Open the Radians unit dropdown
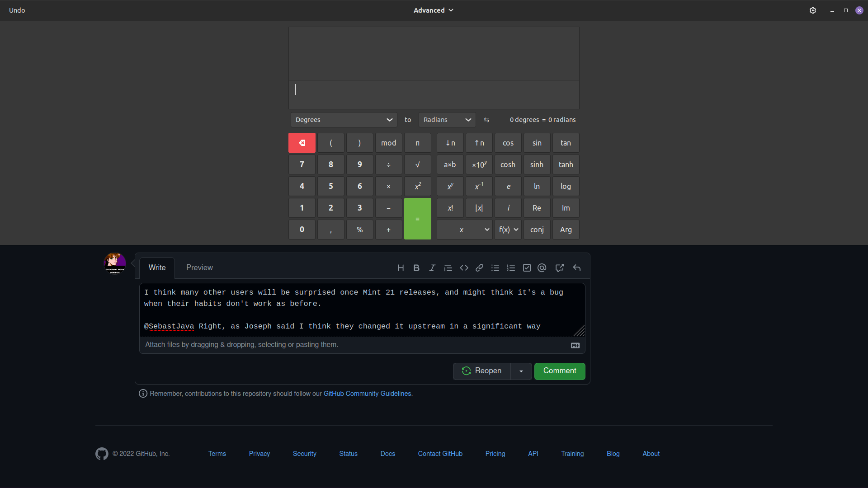This screenshot has width=868, height=488. (x=447, y=120)
